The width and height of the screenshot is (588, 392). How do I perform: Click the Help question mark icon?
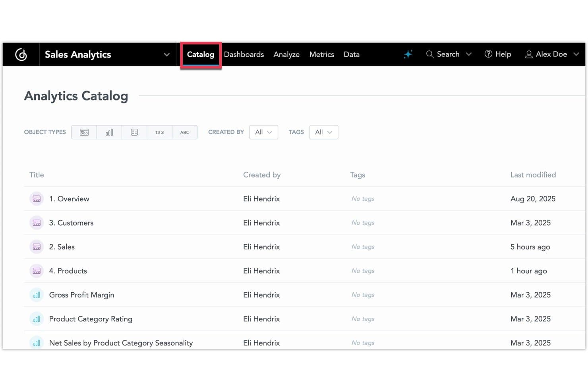click(488, 54)
